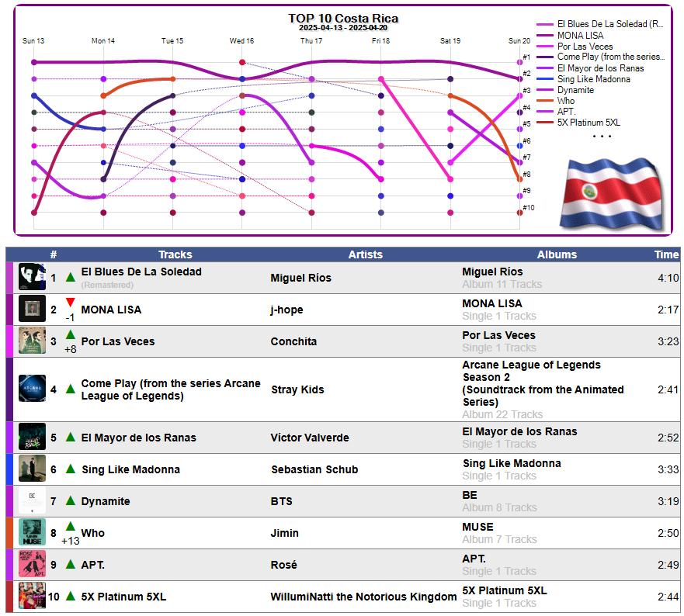The image size is (684, 616).
Task: Click artist Sebastian Schub
Action: tap(314, 469)
